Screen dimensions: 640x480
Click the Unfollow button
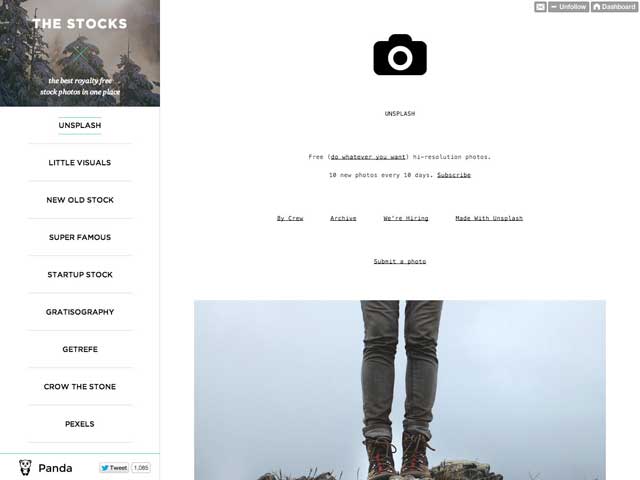tap(569, 7)
